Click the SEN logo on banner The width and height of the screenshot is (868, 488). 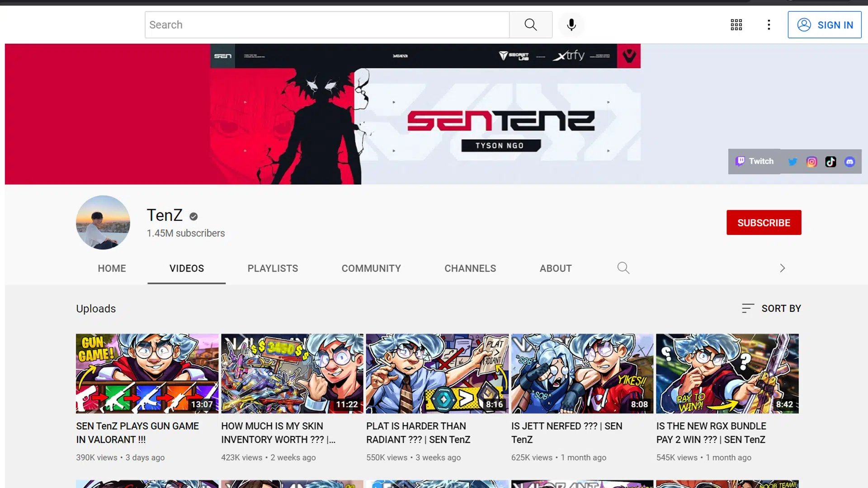pos(222,56)
